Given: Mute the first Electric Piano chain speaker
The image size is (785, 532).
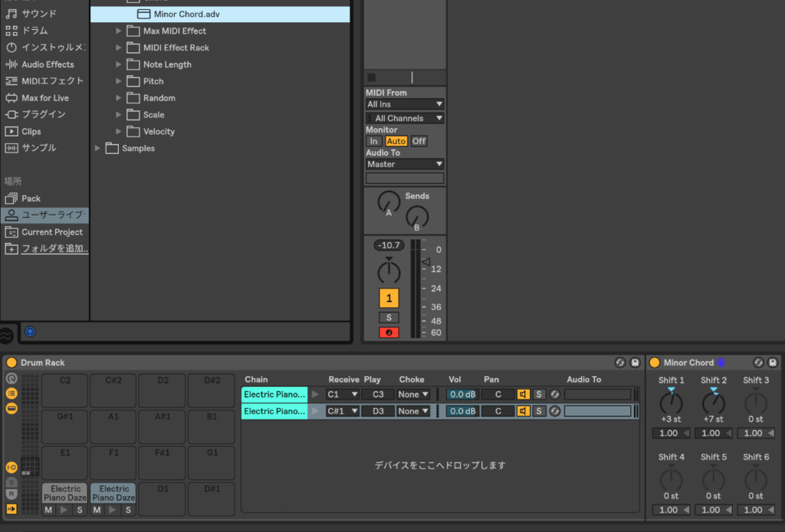Looking at the screenshot, I should (523, 394).
